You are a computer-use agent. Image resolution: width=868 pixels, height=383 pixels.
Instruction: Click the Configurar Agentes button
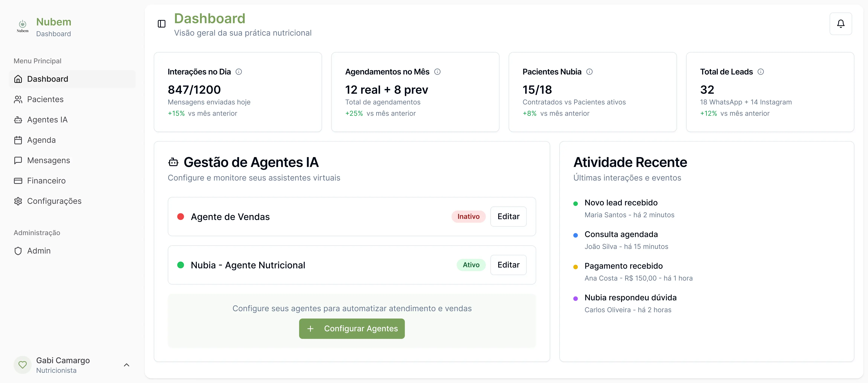click(351, 328)
